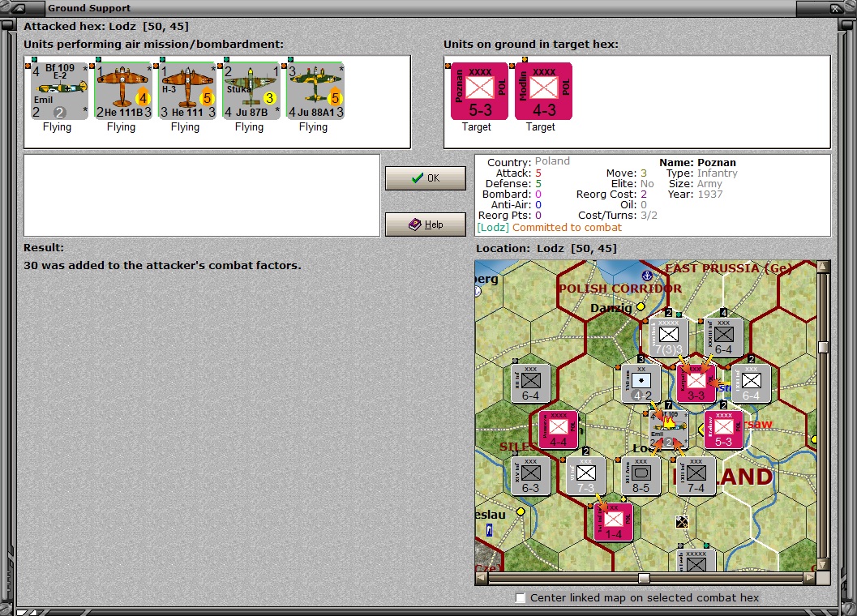The image size is (857, 616).
Task: Click the blue factory icon near Breslau
Action: pyautogui.click(x=489, y=529)
